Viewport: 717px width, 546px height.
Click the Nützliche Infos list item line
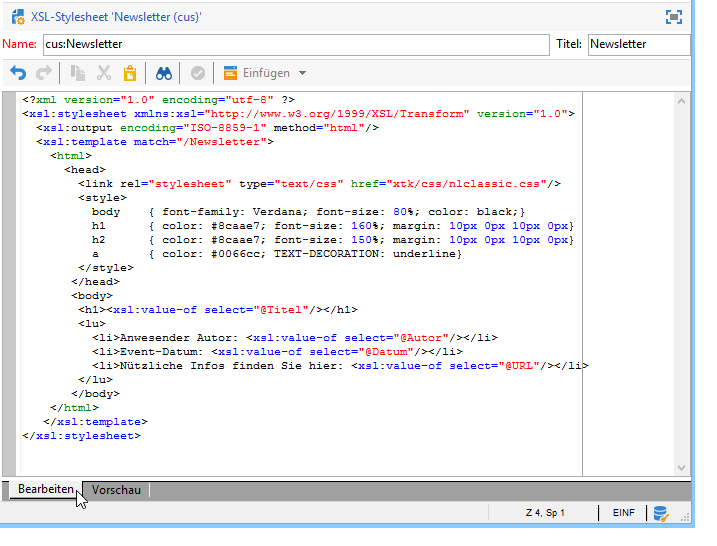340,366
